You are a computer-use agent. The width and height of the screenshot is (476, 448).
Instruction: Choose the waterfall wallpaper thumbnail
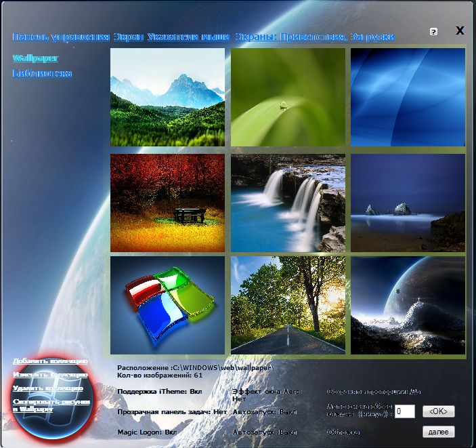(x=288, y=203)
